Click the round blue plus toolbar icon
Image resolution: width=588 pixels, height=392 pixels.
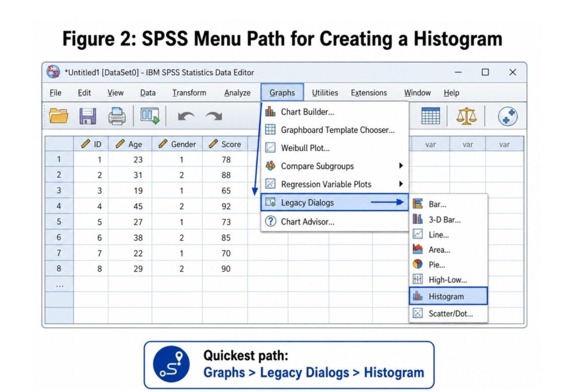508,116
